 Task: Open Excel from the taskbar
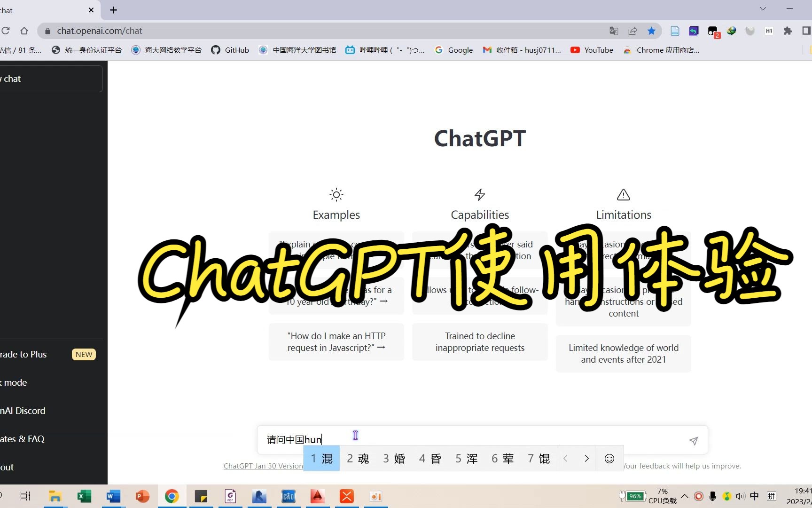[84, 496]
